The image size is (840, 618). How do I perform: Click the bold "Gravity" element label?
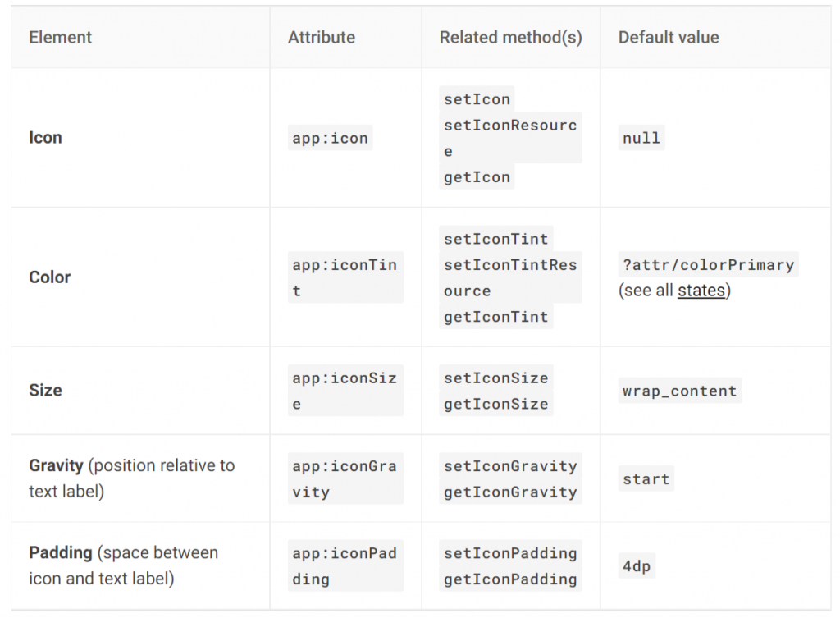56,465
